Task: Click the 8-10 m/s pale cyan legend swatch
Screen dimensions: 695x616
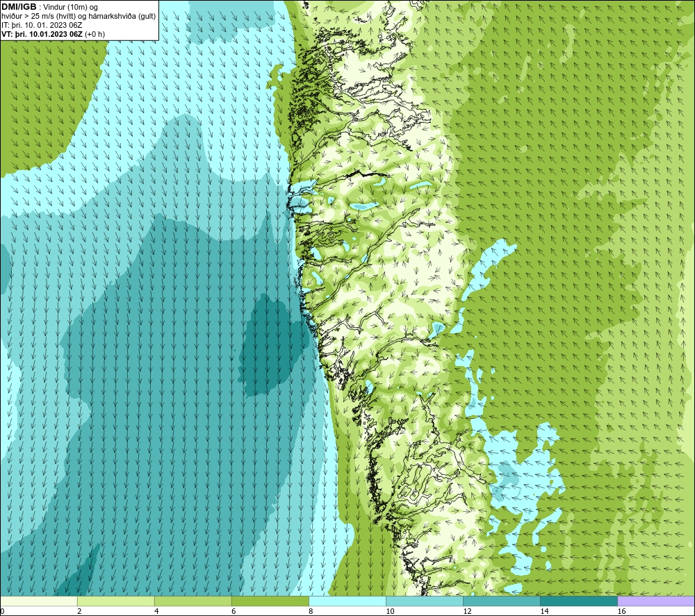Action: tap(347, 601)
